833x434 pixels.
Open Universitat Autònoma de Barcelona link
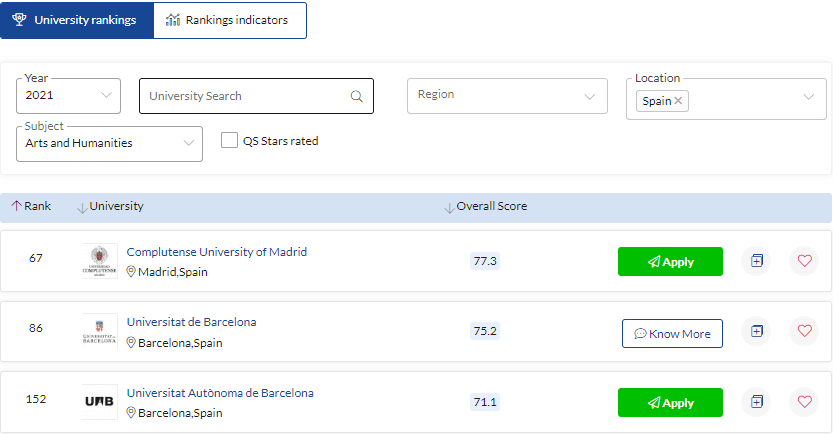220,393
